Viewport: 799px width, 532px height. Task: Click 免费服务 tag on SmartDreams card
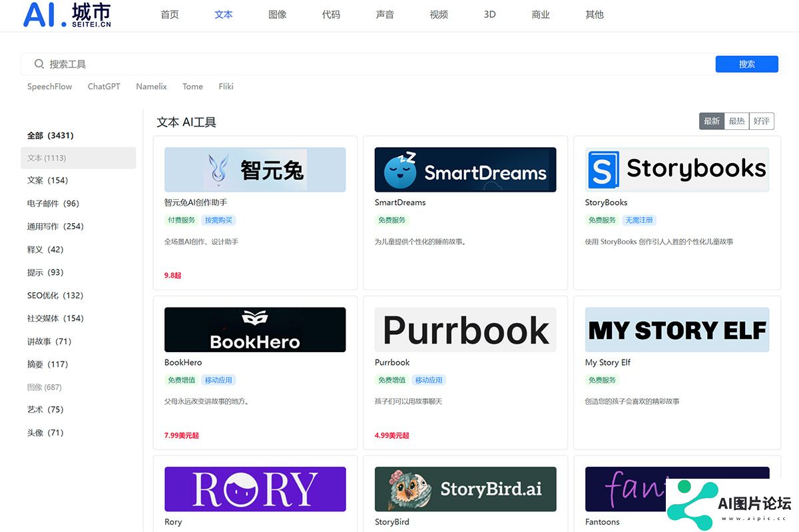tap(392, 220)
